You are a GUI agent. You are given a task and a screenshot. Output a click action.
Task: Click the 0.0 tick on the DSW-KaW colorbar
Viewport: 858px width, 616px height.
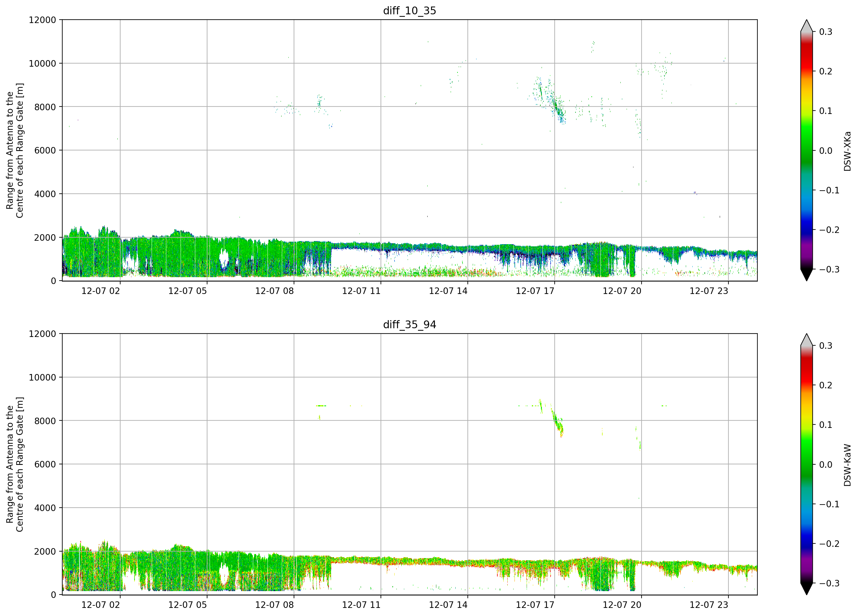(826, 465)
